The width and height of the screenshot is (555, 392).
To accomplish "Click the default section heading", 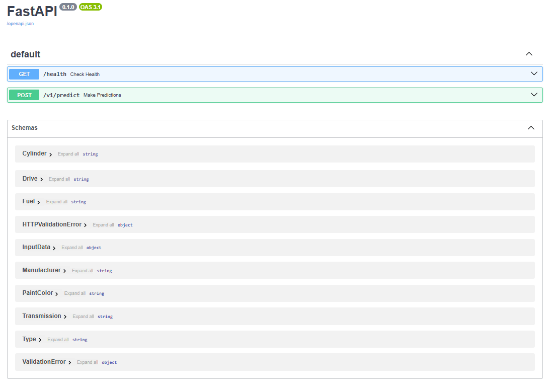I will pyautogui.click(x=26, y=54).
